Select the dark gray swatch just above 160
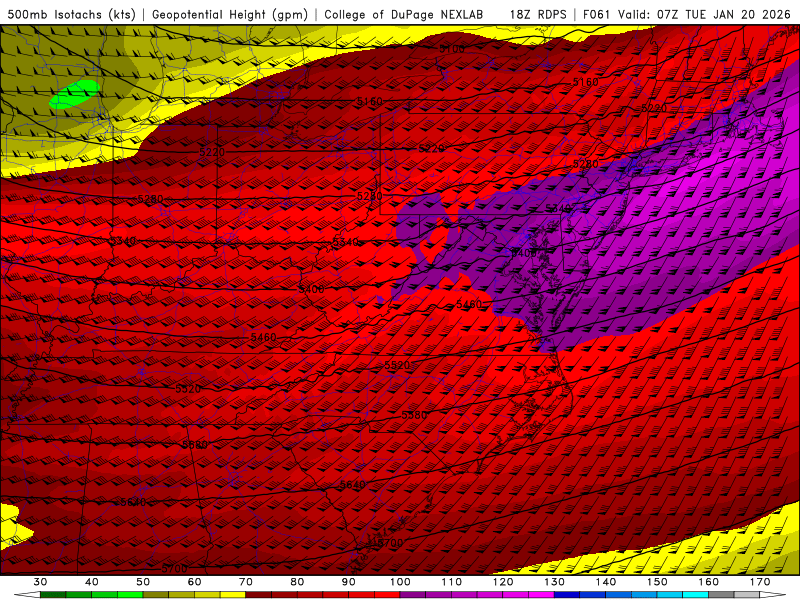The width and height of the screenshot is (800, 600). tap(721, 595)
